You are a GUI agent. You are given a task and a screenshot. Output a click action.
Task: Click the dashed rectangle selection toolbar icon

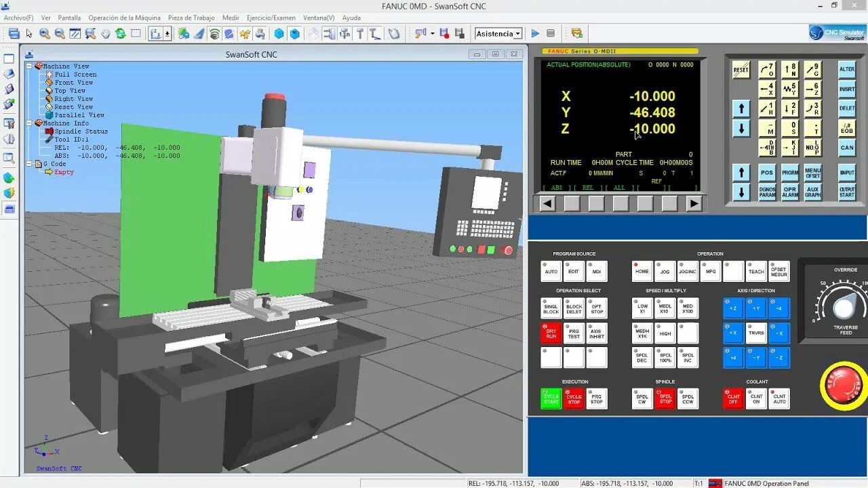136,33
